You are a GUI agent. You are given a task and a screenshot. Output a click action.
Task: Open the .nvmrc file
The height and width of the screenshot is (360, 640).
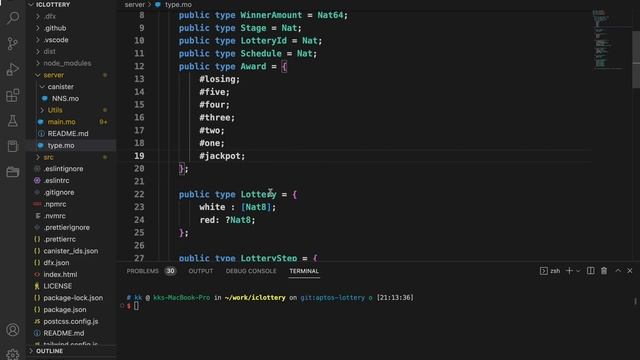click(54, 216)
